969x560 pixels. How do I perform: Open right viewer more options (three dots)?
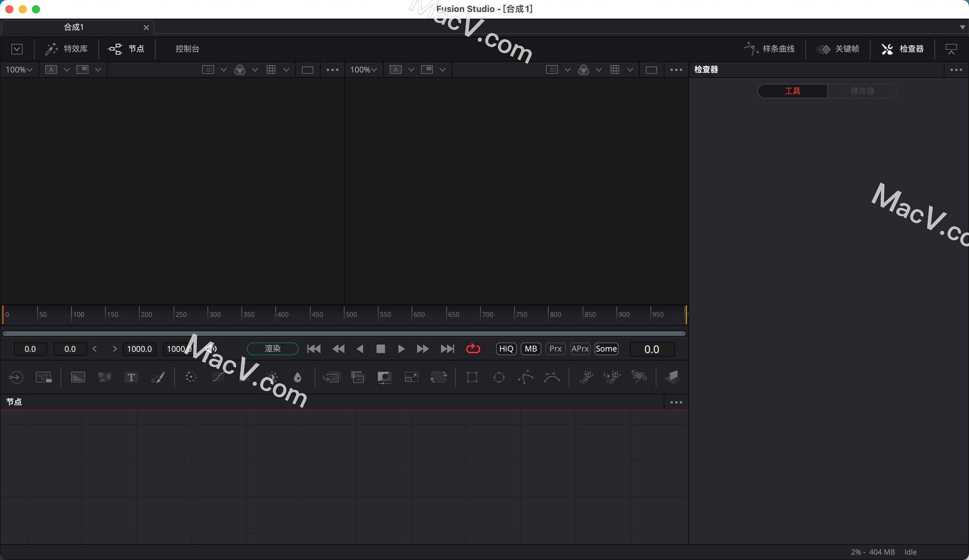pyautogui.click(x=676, y=70)
